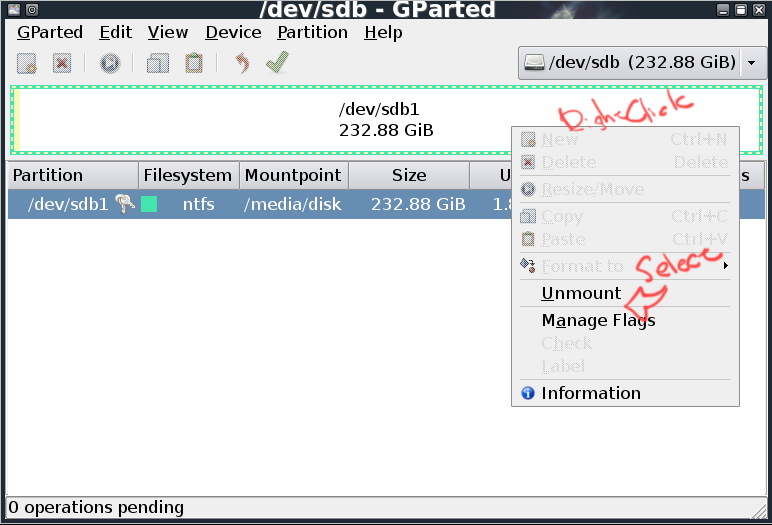
Task: Sort by the Size column header
Action: point(409,175)
